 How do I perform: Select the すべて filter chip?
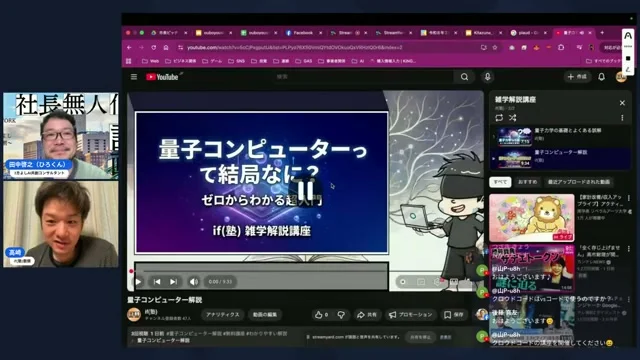500,182
